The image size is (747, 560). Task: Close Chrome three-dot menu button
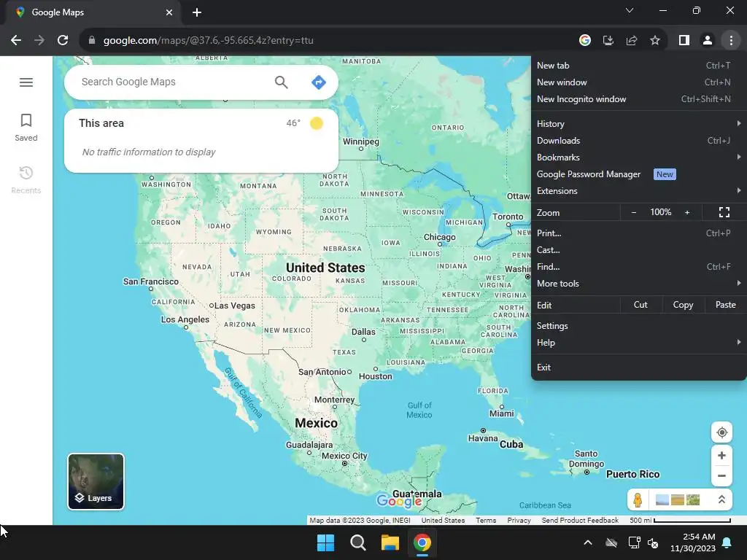click(x=731, y=41)
